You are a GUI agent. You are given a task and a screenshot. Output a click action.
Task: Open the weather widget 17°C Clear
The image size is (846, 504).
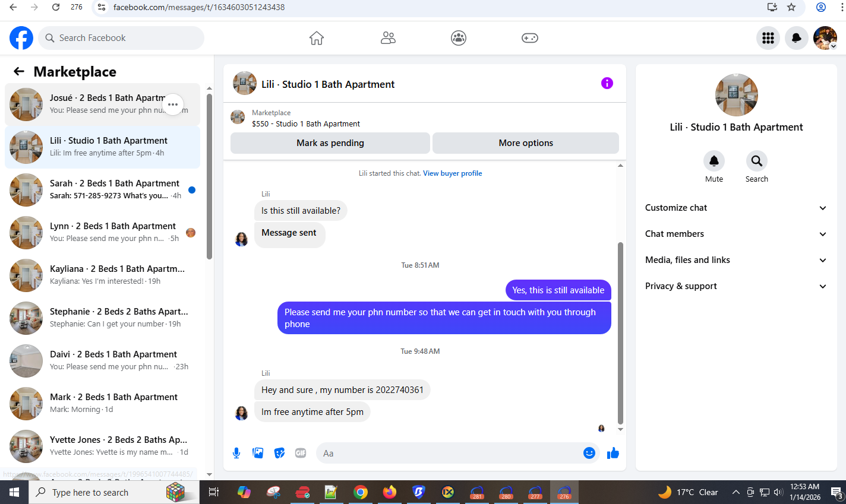(689, 492)
